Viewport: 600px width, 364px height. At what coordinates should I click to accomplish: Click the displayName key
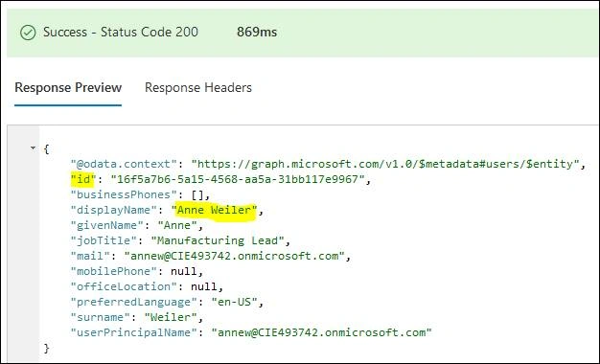[x=114, y=210]
